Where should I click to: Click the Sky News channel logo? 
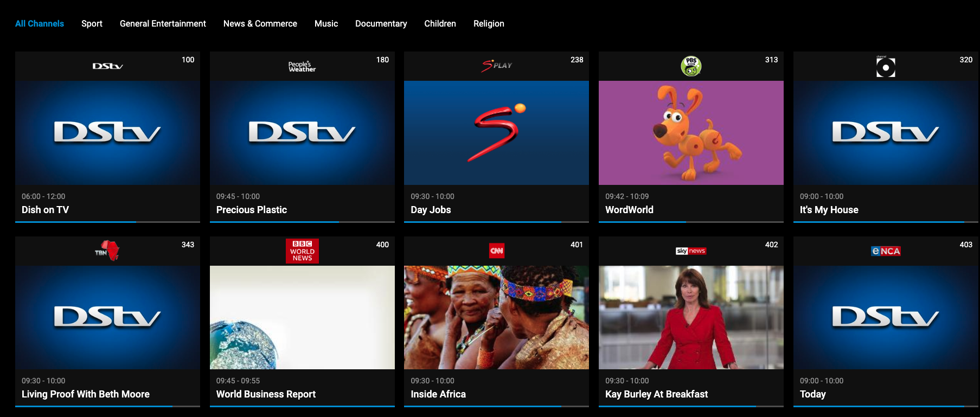coord(690,251)
